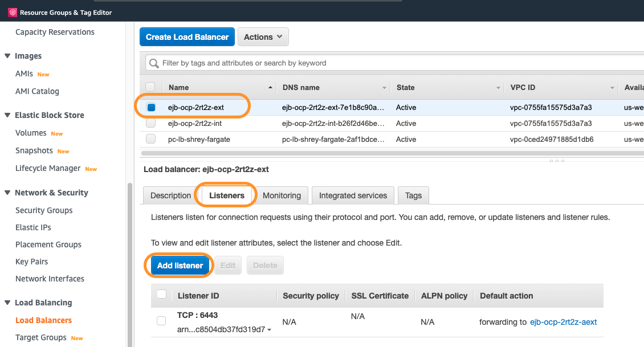Click the Add listener button

(180, 266)
